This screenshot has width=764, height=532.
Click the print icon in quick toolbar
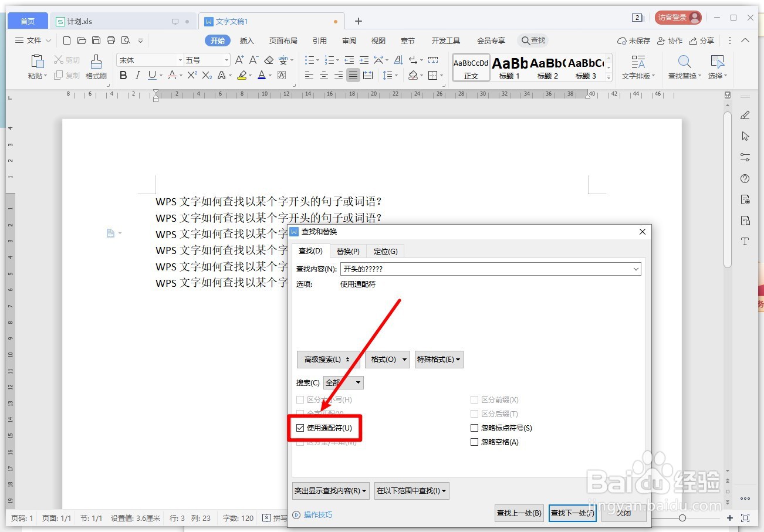pyautogui.click(x=111, y=40)
